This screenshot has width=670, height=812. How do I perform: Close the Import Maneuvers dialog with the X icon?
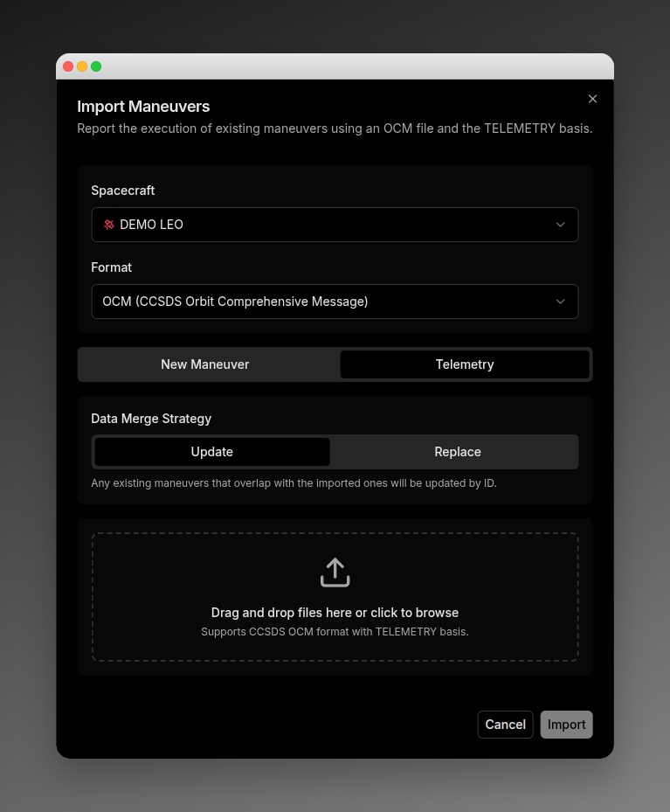tap(592, 99)
